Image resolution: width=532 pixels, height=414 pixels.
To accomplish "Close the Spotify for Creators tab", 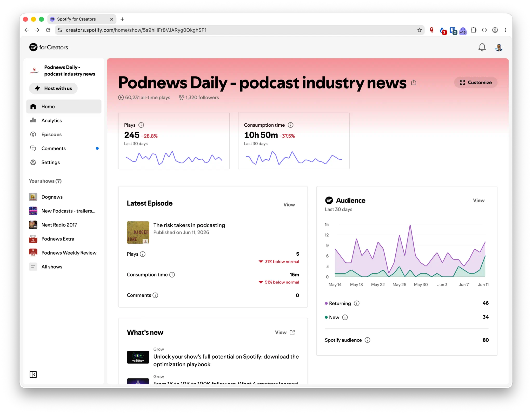I will [111, 19].
